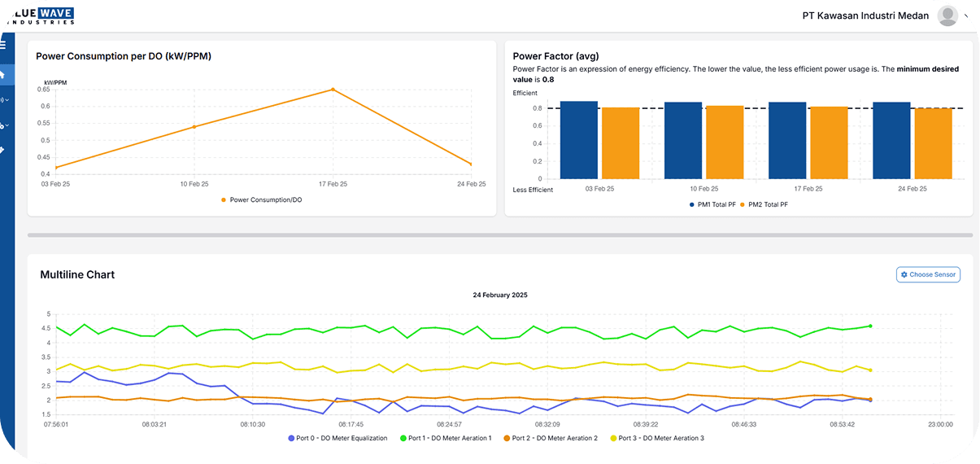Click the Blue Wave Industries logo
The height and width of the screenshot is (464, 980).
pyautogui.click(x=38, y=15)
